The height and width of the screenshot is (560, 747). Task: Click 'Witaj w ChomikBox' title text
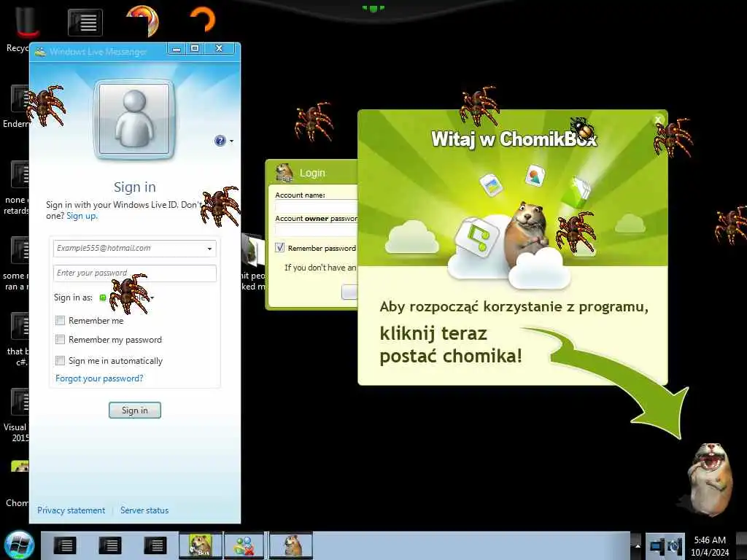[x=514, y=139]
